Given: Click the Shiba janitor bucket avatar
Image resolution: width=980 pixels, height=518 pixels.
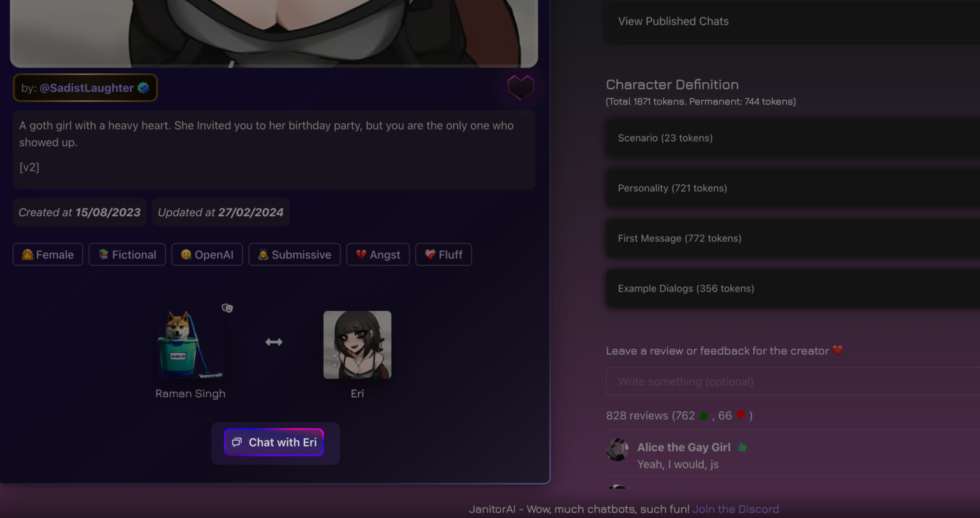Looking at the screenshot, I should click(190, 344).
